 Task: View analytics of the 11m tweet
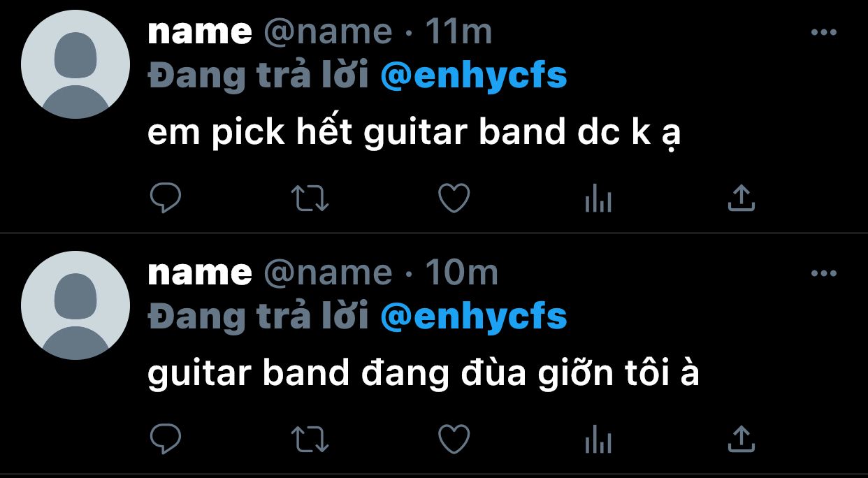coord(598,199)
